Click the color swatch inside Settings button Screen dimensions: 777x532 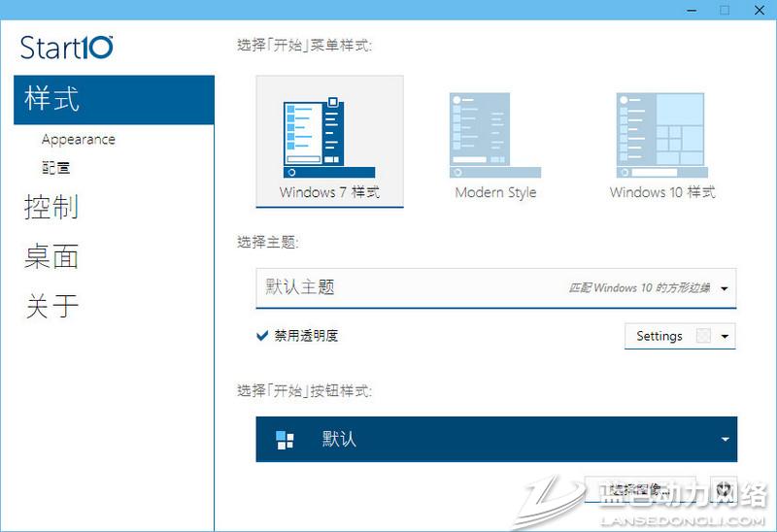pyautogui.click(x=703, y=337)
